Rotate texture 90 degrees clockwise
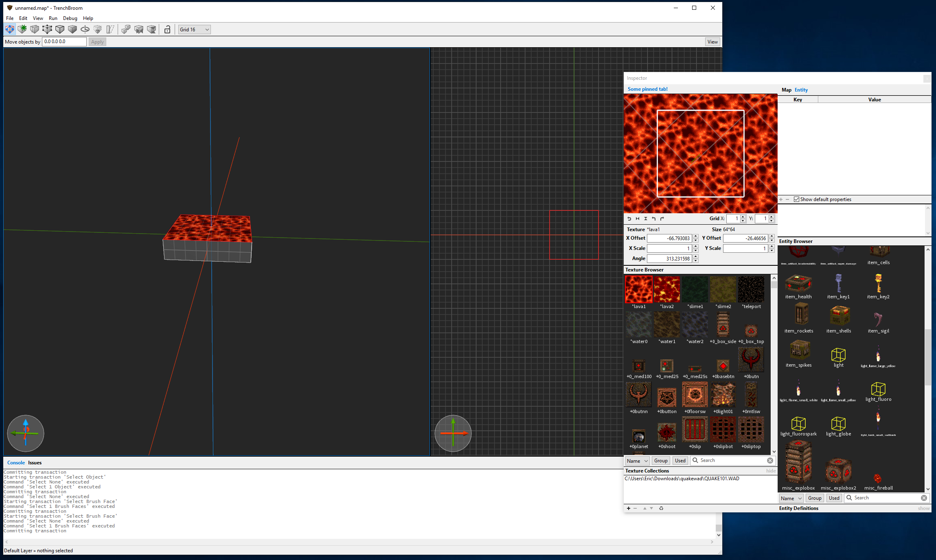 (662, 219)
